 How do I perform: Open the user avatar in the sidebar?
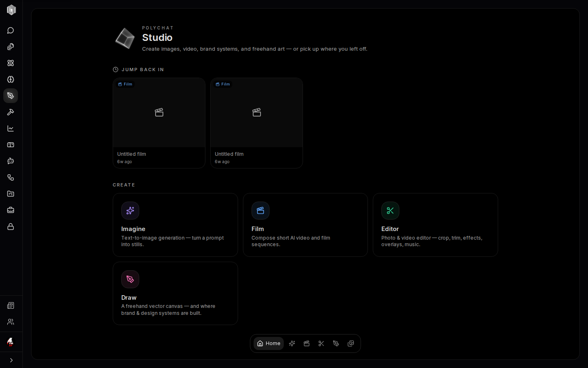click(11, 342)
